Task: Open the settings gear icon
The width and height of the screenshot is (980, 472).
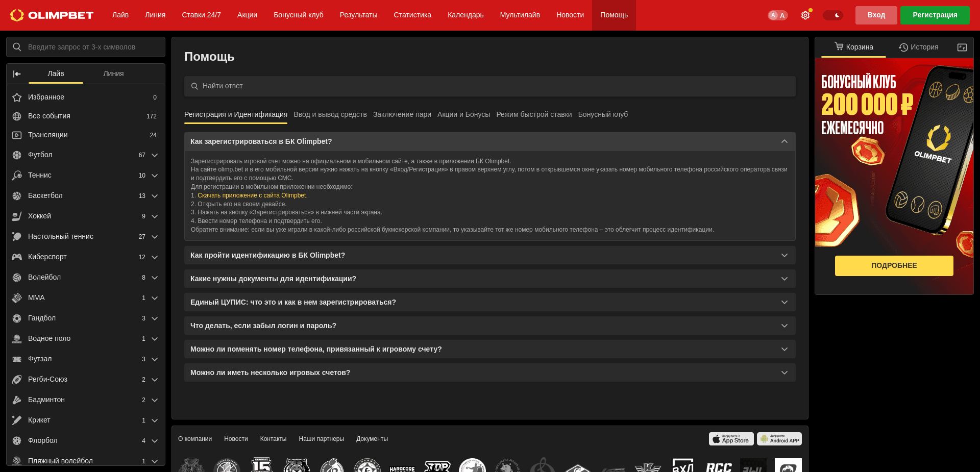Action: [805, 15]
